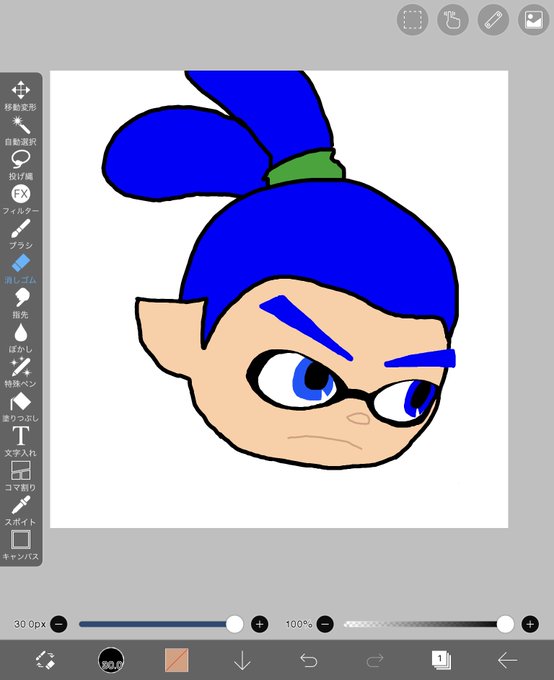Click the 100% opacity value
The height and width of the screenshot is (680, 554).
[x=298, y=624]
